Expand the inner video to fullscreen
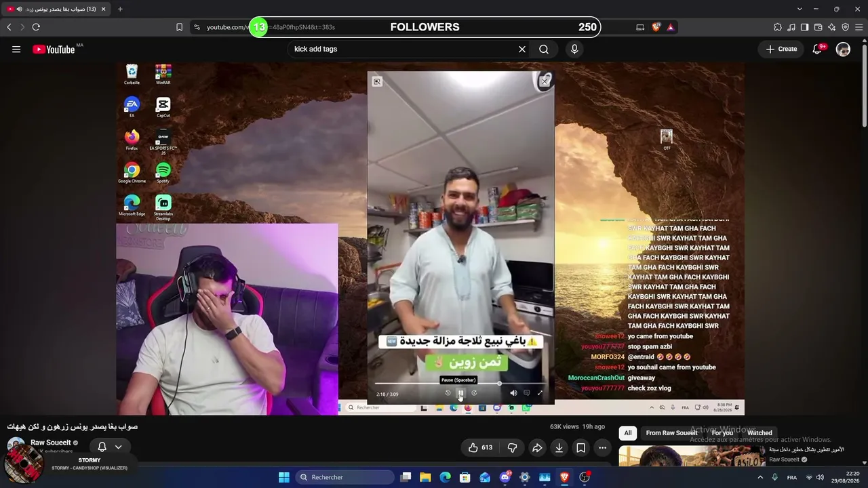Viewport: 868px width, 488px height. pyautogui.click(x=540, y=393)
